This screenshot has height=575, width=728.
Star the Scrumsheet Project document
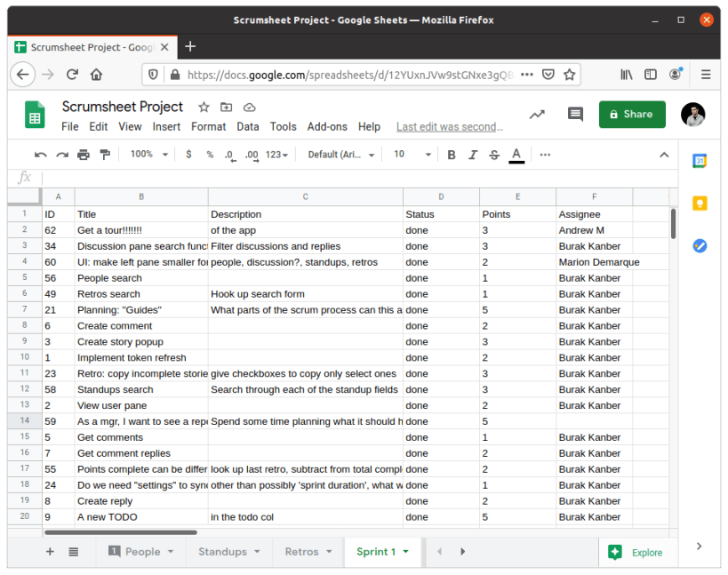[x=204, y=108]
